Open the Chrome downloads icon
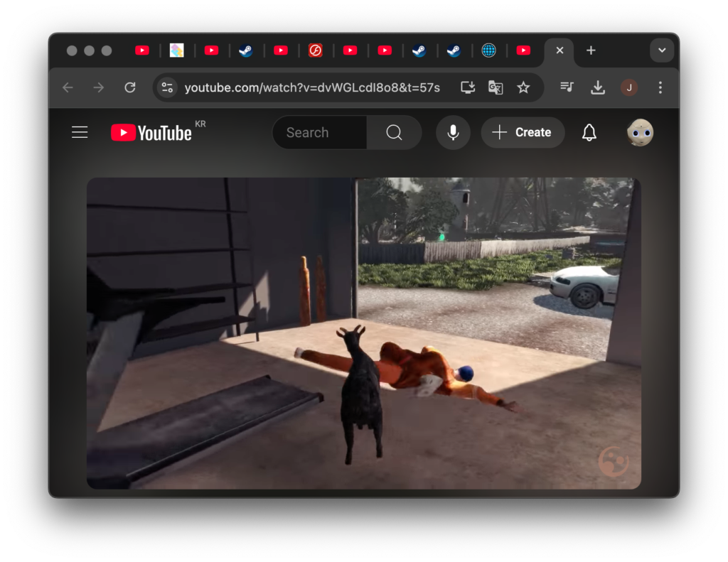The image size is (728, 562). [x=598, y=87]
